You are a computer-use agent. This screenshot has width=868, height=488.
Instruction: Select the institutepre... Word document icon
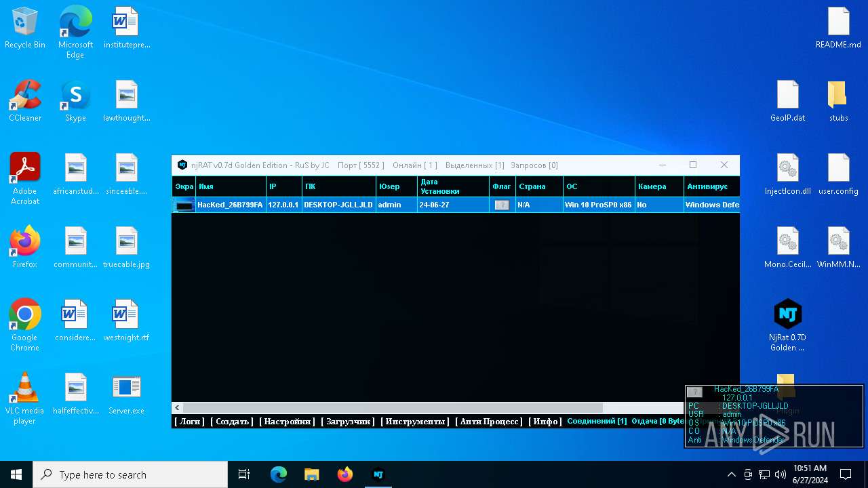[126, 28]
